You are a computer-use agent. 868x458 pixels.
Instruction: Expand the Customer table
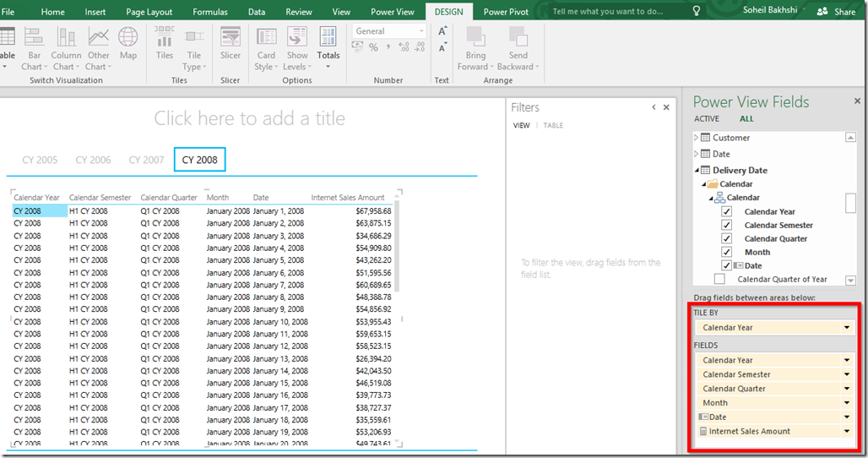coord(697,138)
